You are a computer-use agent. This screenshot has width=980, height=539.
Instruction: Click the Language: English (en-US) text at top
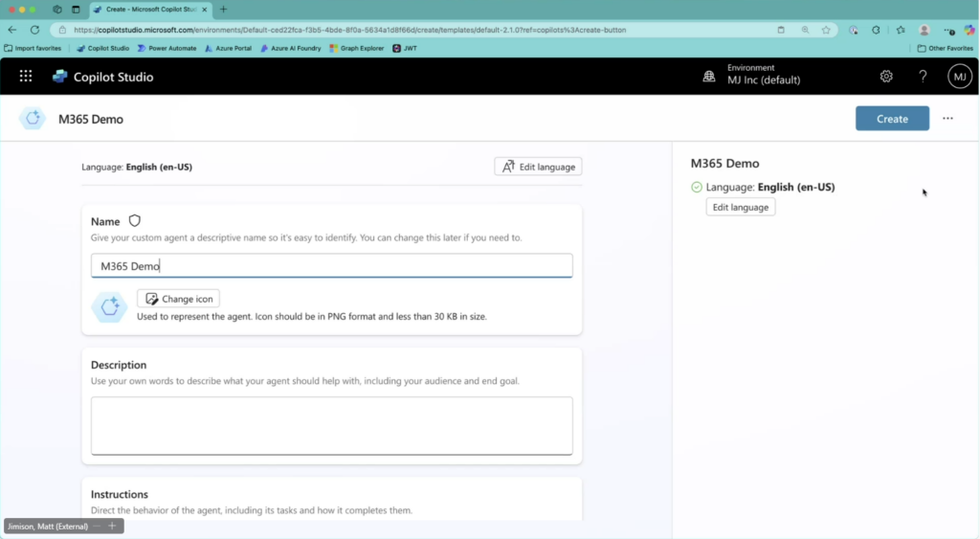click(x=137, y=167)
